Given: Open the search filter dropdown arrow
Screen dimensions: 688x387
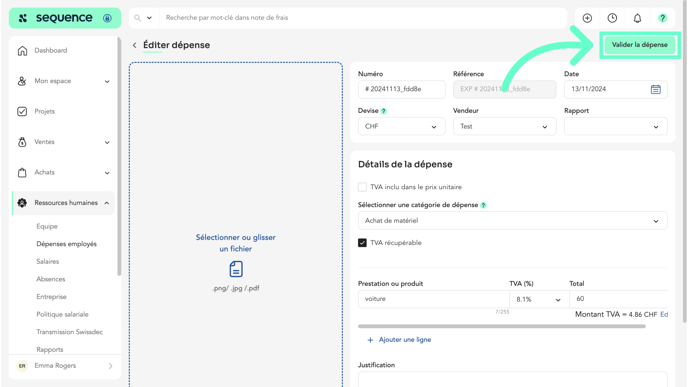Looking at the screenshot, I should [x=149, y=18].
